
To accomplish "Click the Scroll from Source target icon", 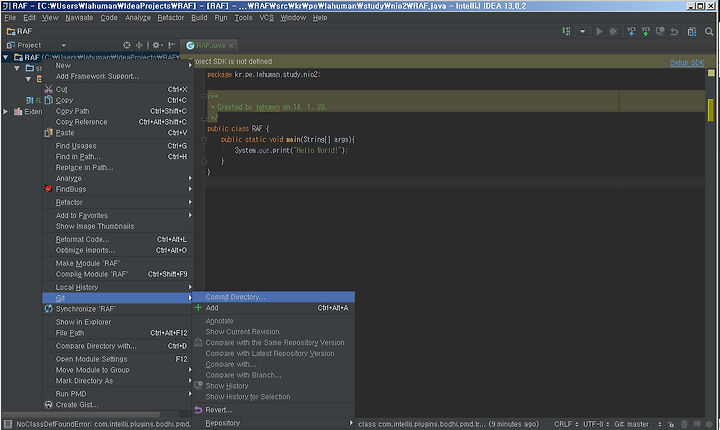I will pyautogui.click(x=127, y=45).
